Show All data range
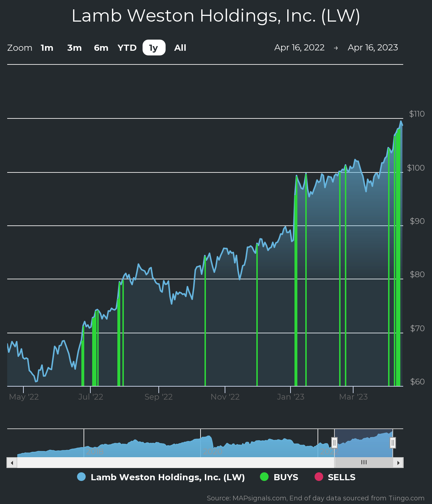 180,48
